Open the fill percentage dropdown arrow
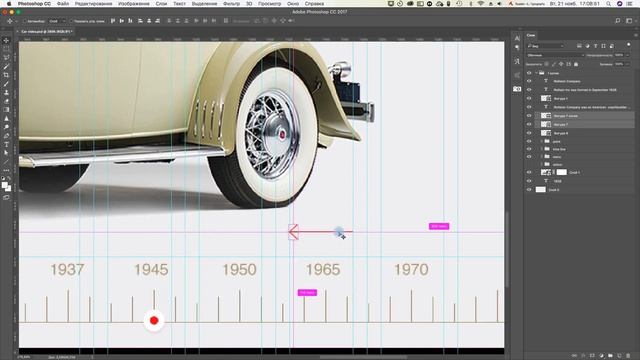Screen dimensions: 640x360 click(x=627, y=64)
